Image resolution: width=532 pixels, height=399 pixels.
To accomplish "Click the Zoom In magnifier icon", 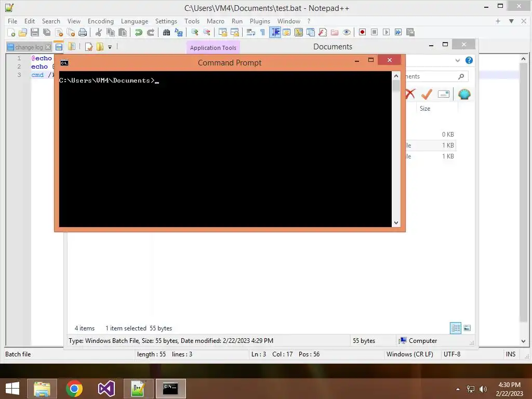I will click(x=194, y=32).
